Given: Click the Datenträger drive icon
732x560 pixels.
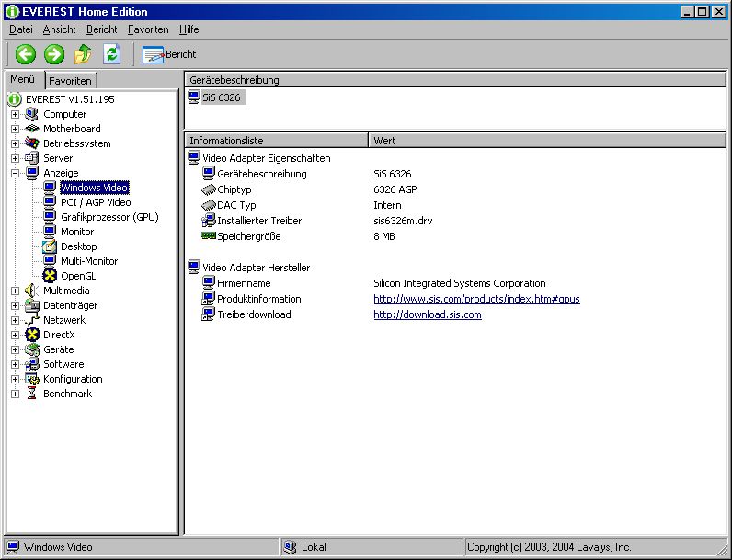Looking at the screenshot, I should click(32, 305).
